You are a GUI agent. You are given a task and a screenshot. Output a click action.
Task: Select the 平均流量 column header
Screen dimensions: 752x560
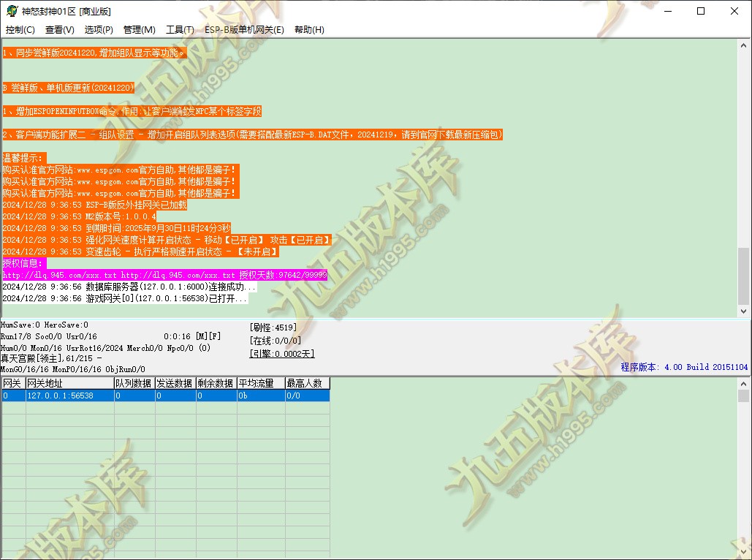pyautogui.click(x=261, y=383)
